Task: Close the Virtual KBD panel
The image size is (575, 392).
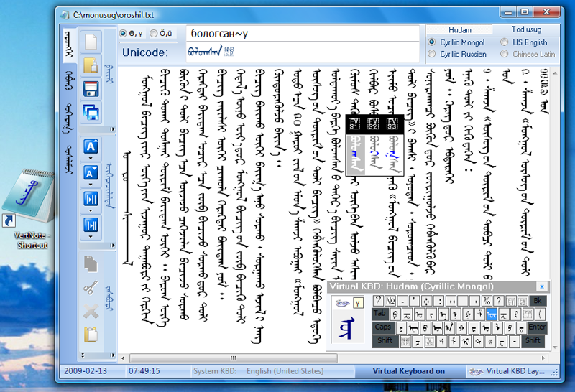Action: click(542, 286)
